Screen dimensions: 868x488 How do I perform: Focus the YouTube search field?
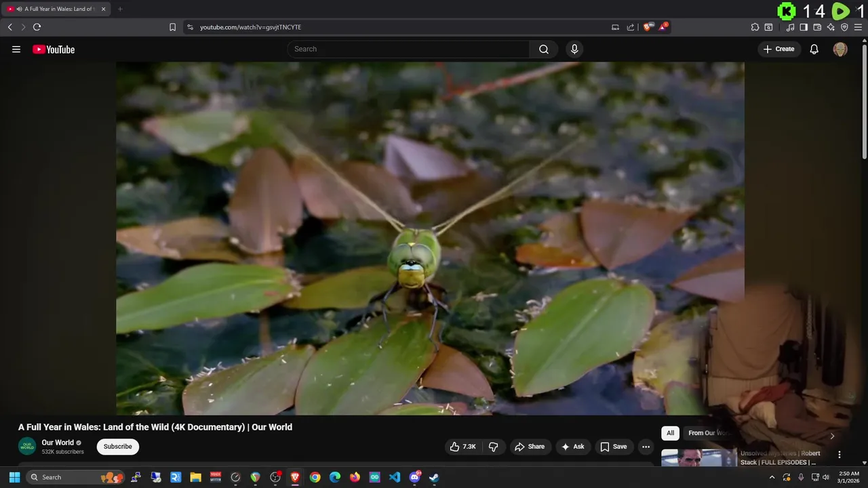tap(409, 49)
